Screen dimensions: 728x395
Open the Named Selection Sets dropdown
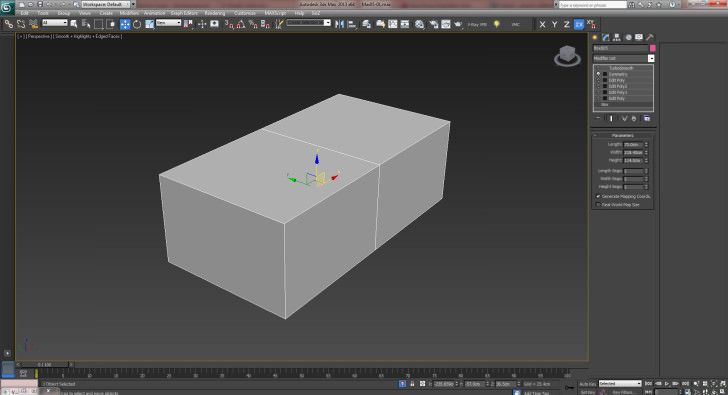coord(309,23)
